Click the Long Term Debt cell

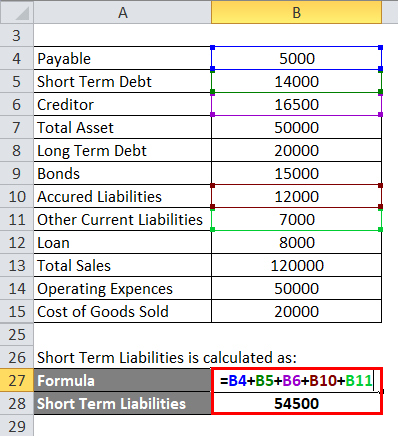click(122, 150)
